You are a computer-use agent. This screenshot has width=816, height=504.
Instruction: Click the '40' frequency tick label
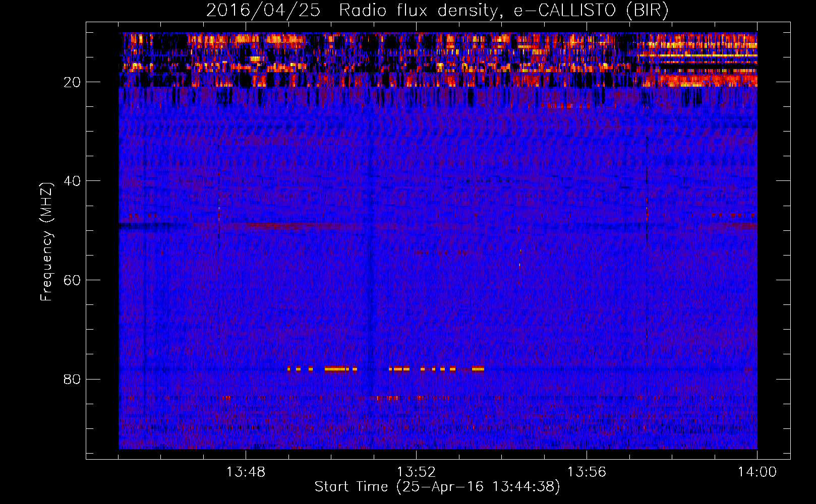(x=72, y=181)
